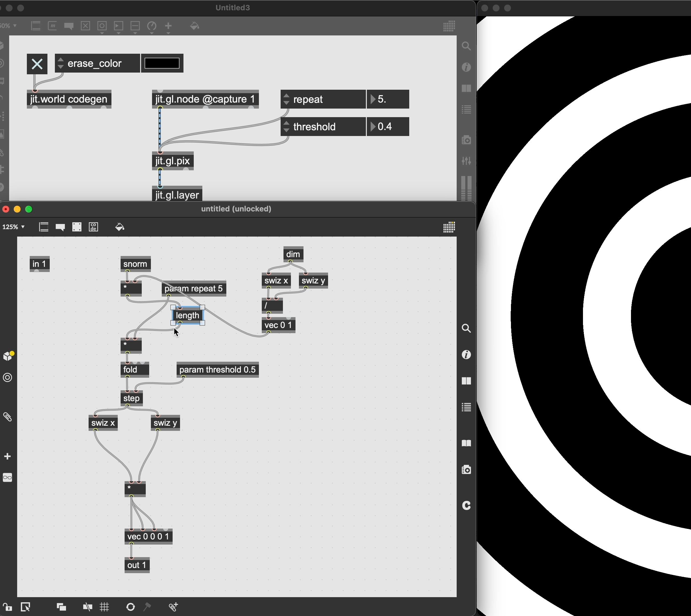The width and height of the screenshot is (691, 616).
Task: Select the jit.gl.pix object
Action: [x=173, y=161]
